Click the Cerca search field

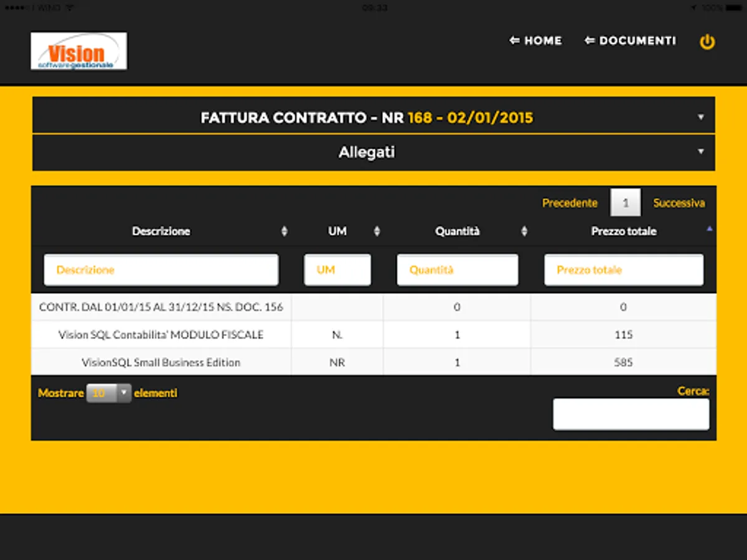tap(631, 414)
